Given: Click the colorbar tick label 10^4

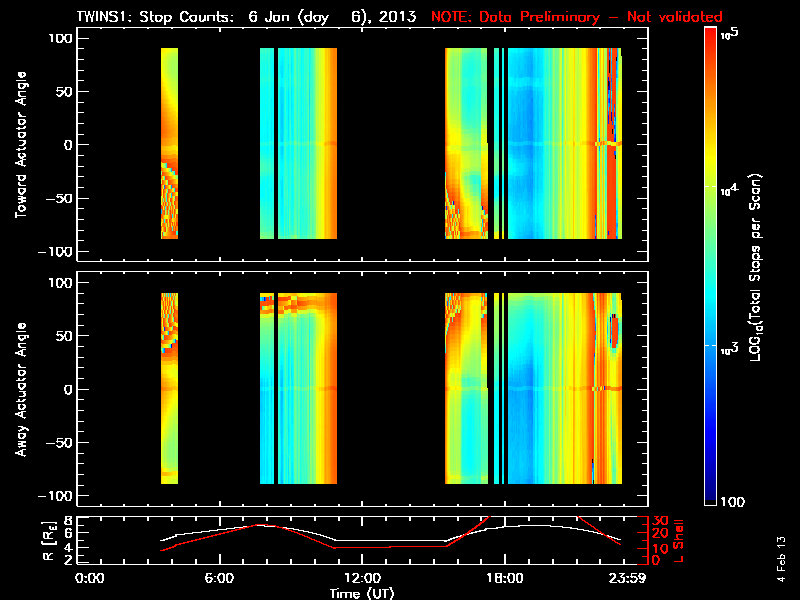Looking at the screenshot, I should pyautogui.click(x=730, y=190).
